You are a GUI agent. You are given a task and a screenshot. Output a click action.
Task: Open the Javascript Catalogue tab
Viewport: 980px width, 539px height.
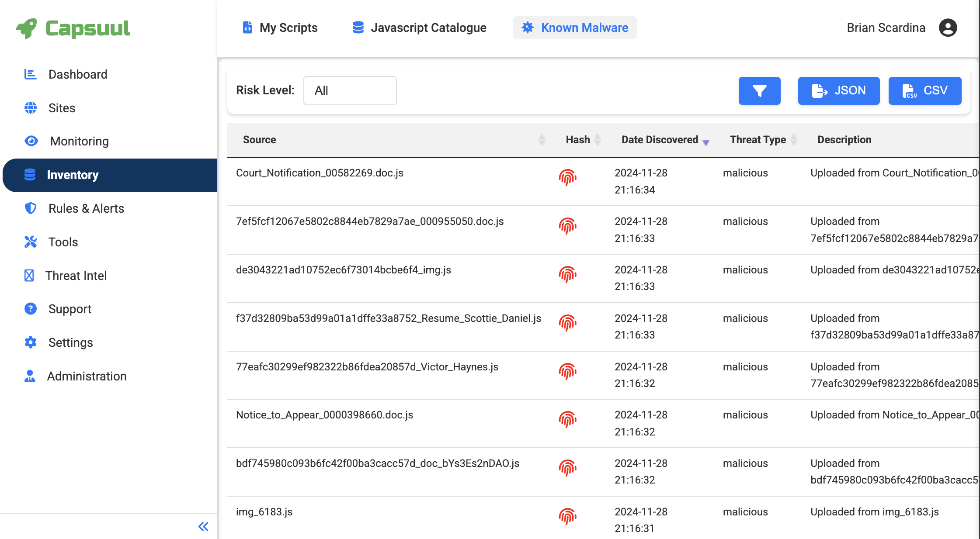click(x=418, y=28)
